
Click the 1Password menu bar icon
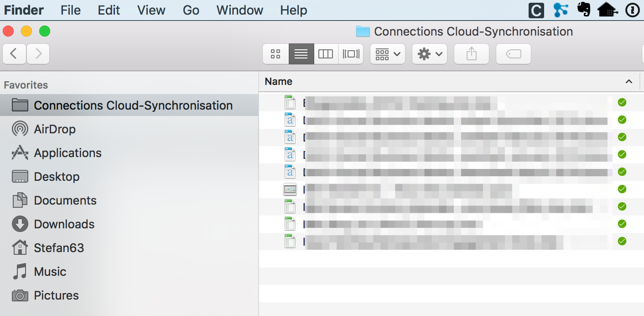[x=633, y=10]
